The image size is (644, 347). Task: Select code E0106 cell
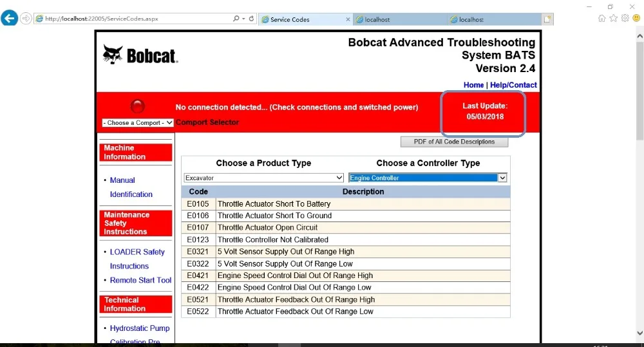tap(198, 216)
